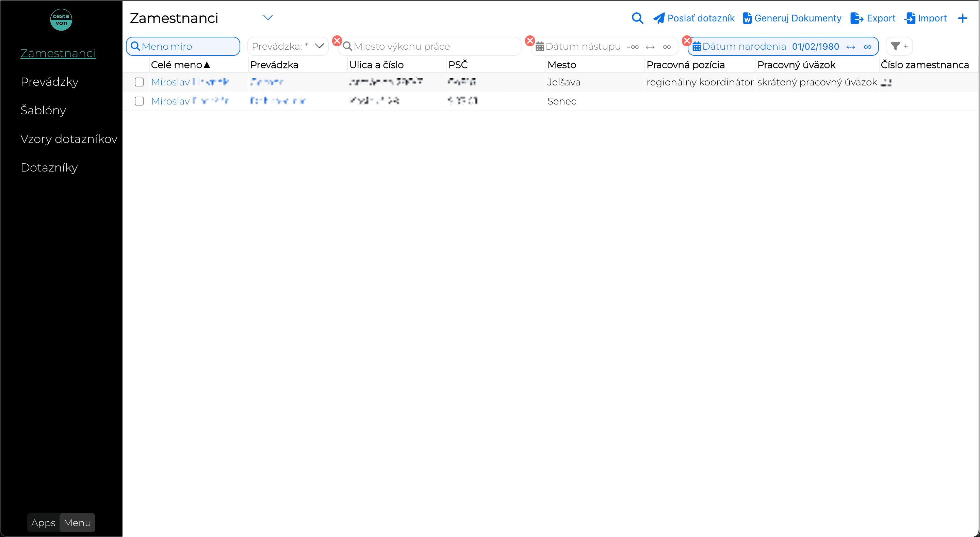Remove the Dátum nástupu filter
The image size is (980, 537).
pos(529,40)
